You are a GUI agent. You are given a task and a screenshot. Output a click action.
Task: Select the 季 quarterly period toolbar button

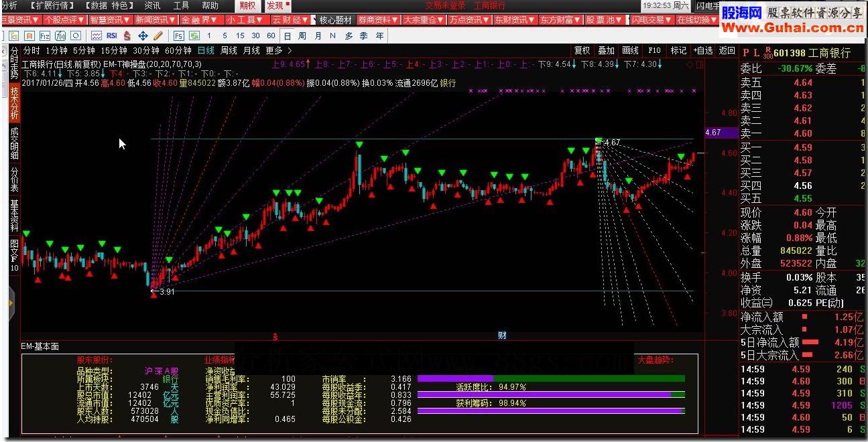363,35
